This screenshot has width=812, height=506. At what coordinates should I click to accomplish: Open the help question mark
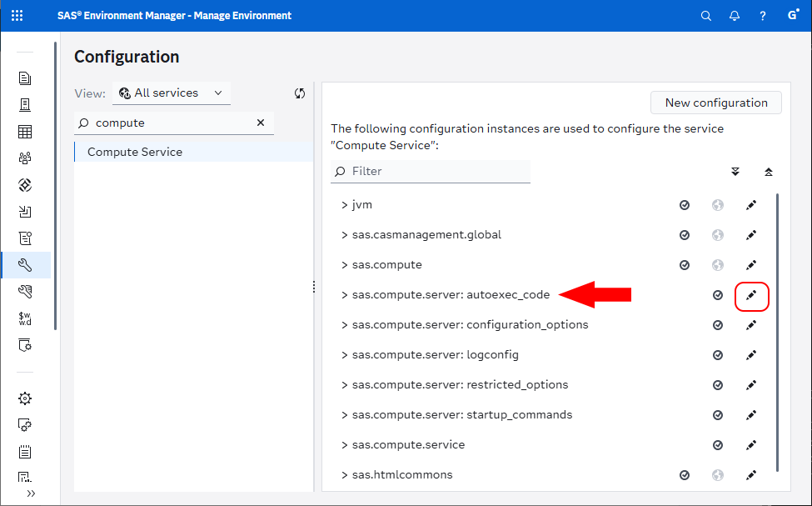[762, 16]
